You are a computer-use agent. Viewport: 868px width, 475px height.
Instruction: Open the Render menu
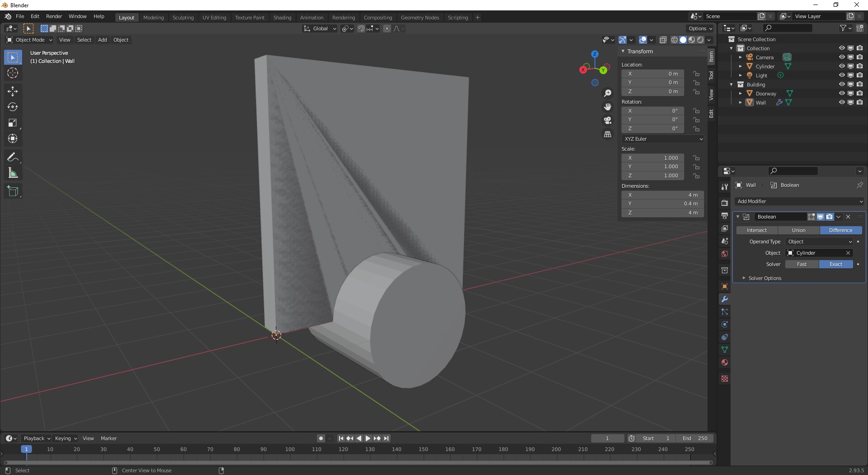click(54, 16)
